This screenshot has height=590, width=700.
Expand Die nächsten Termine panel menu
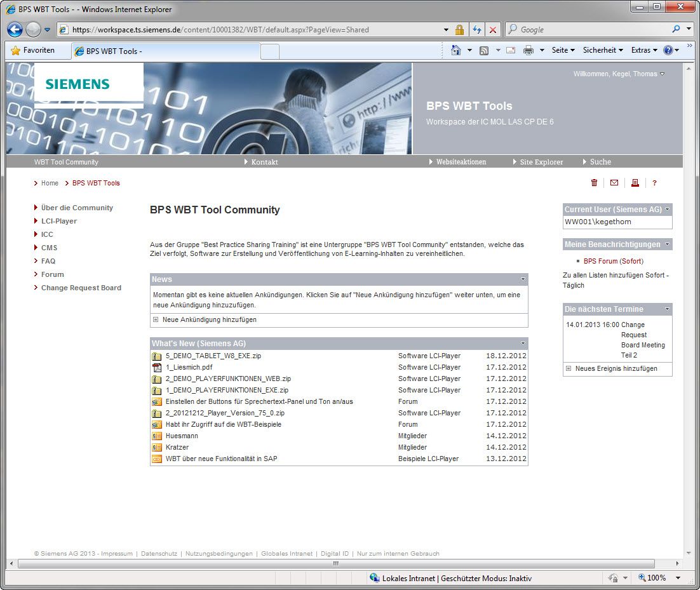click(667, 309)
